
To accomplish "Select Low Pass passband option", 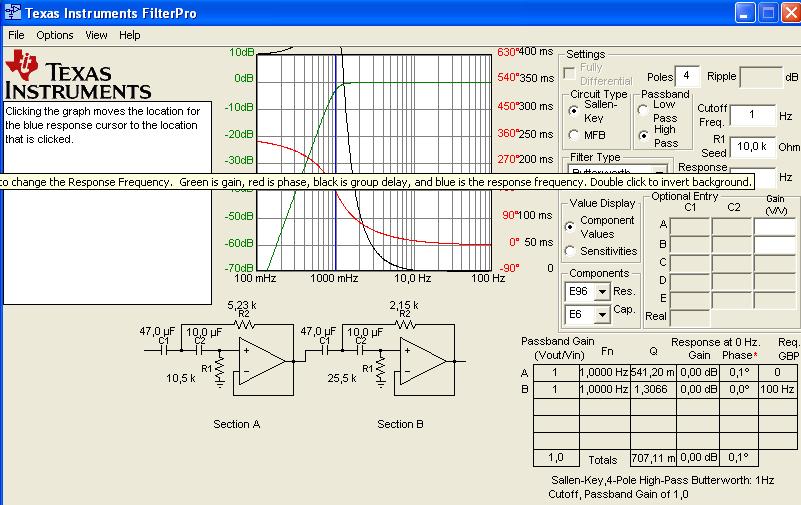I will point(642,110).
